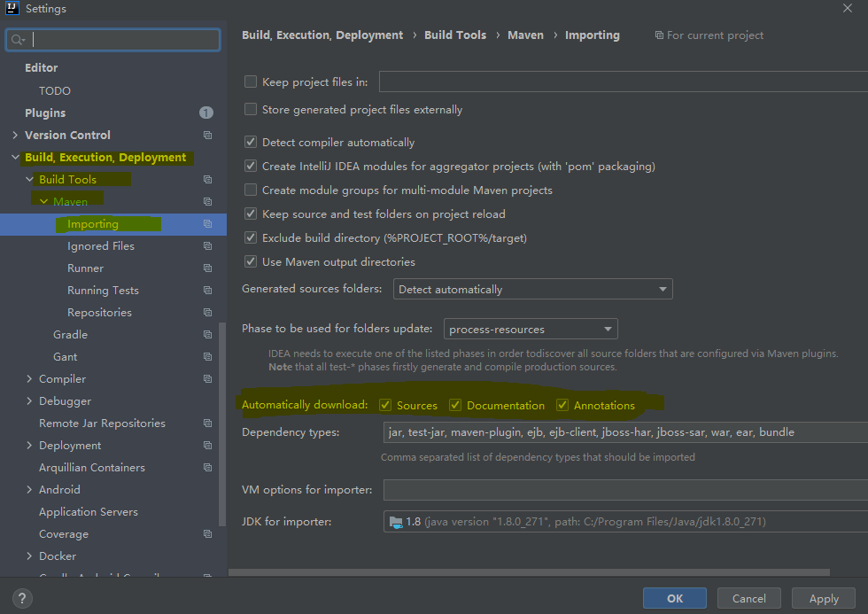Enable Keep project files in checkbox
Image resolution: width=868 pixels, height=614 pixels.
click(x=251, y=82)
